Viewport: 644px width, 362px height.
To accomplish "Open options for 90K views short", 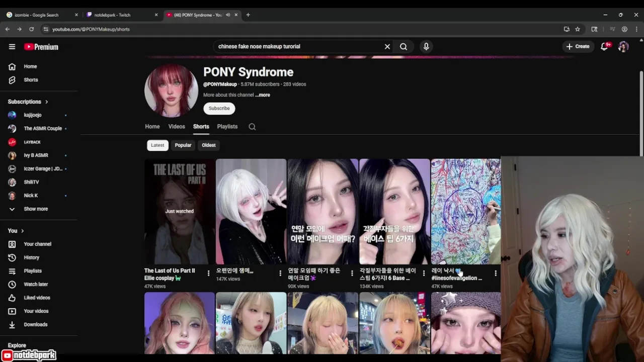I will pos(352,273).
